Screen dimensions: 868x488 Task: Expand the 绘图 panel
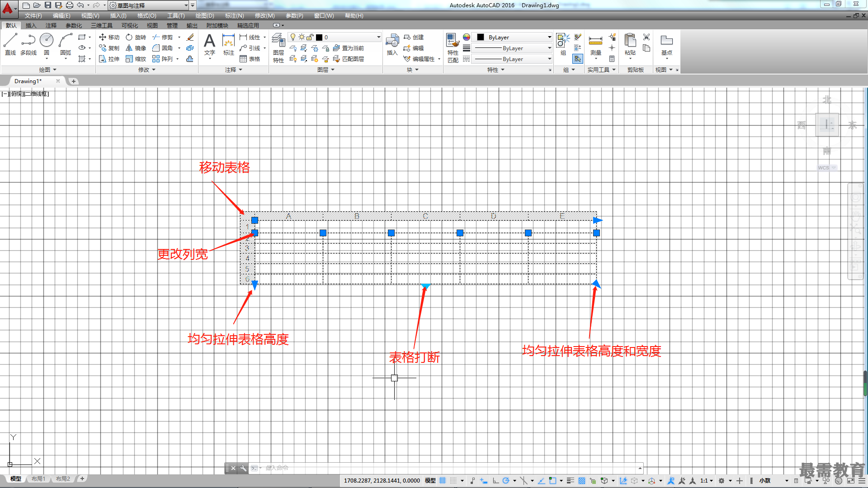[47, 70]
